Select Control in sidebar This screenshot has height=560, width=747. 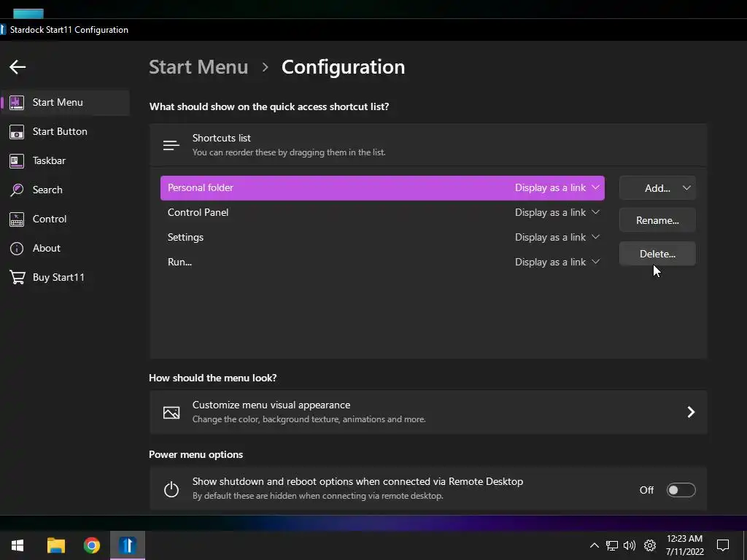(66, 219)
